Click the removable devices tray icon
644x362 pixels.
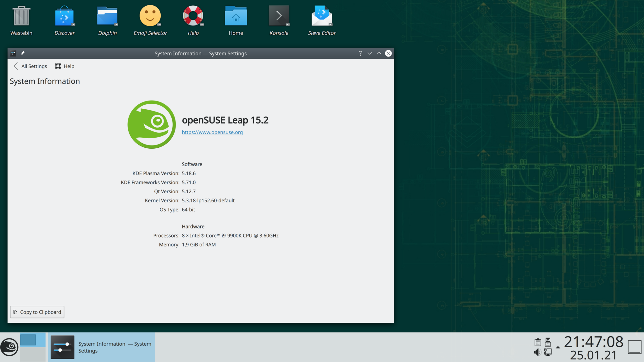tap(548, 342)
